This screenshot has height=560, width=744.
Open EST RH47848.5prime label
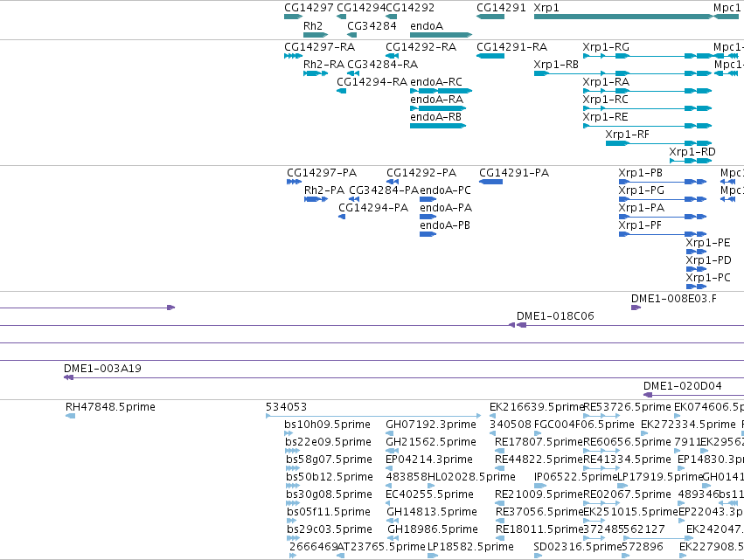point(110,407)
